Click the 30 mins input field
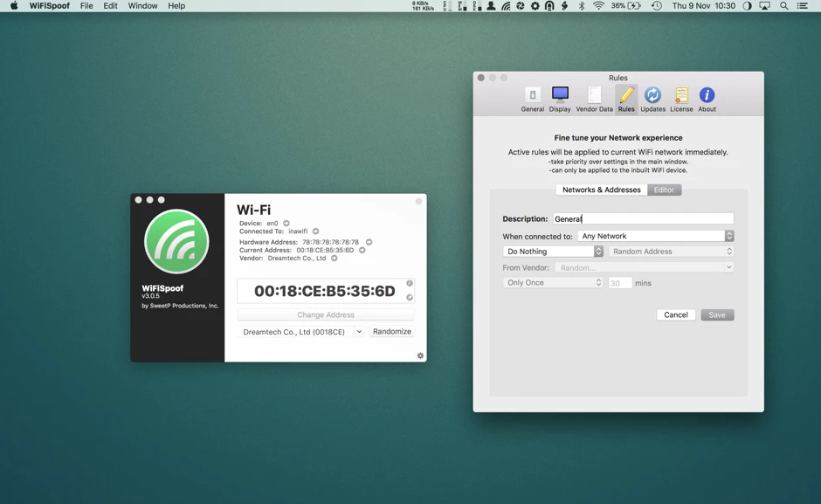 point(620,283)
